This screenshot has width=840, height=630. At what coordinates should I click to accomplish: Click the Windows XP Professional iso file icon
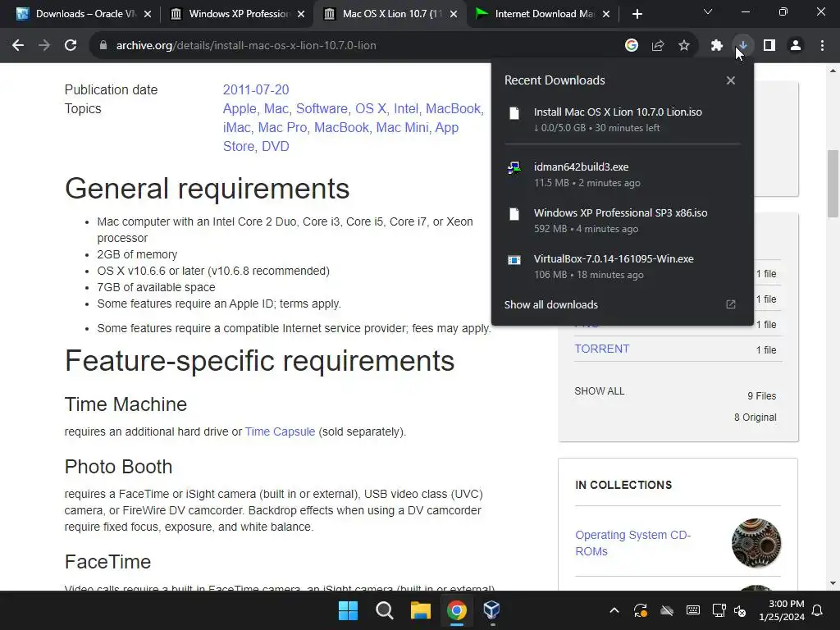click(514, 214)
